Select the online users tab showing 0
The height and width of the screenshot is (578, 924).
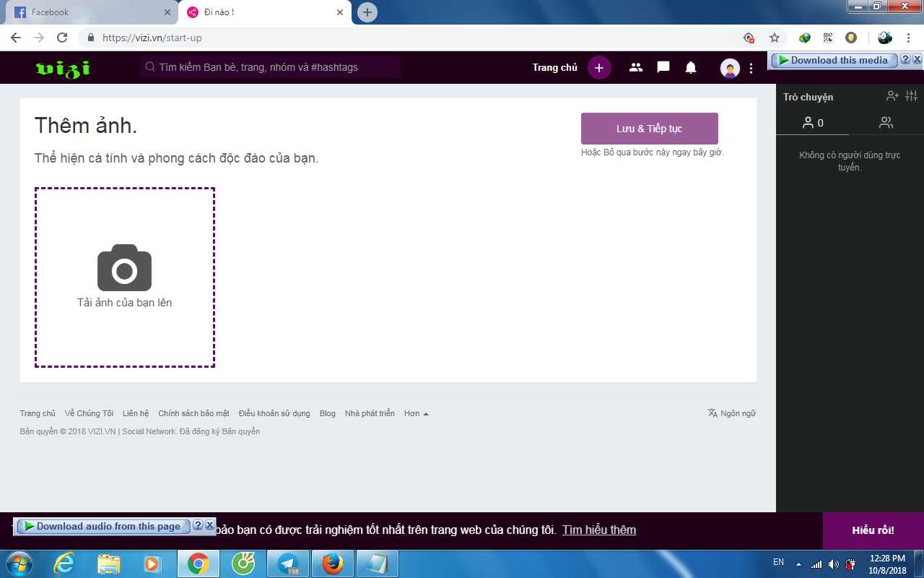tap(813, 123)
